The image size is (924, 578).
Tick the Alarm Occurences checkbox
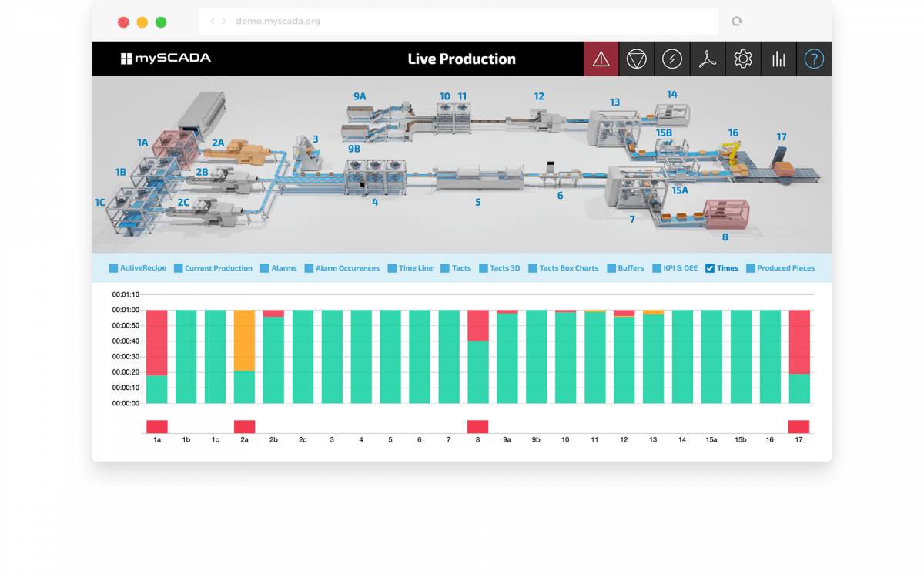(309, 268)
